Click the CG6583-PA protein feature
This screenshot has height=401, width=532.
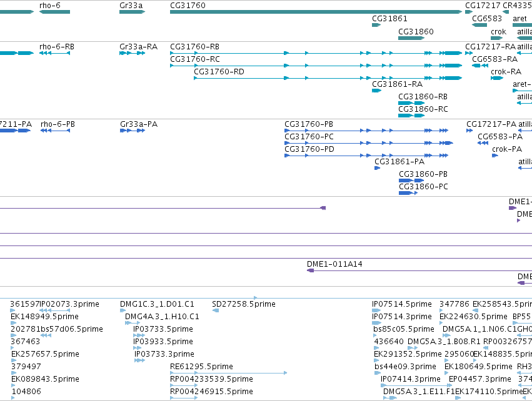pos(483,143)
